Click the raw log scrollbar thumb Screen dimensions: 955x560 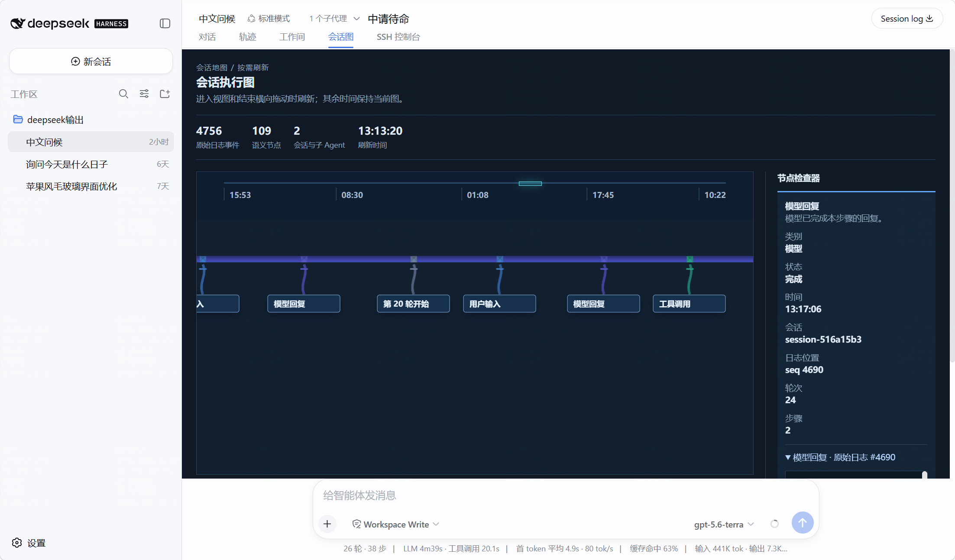925,475
